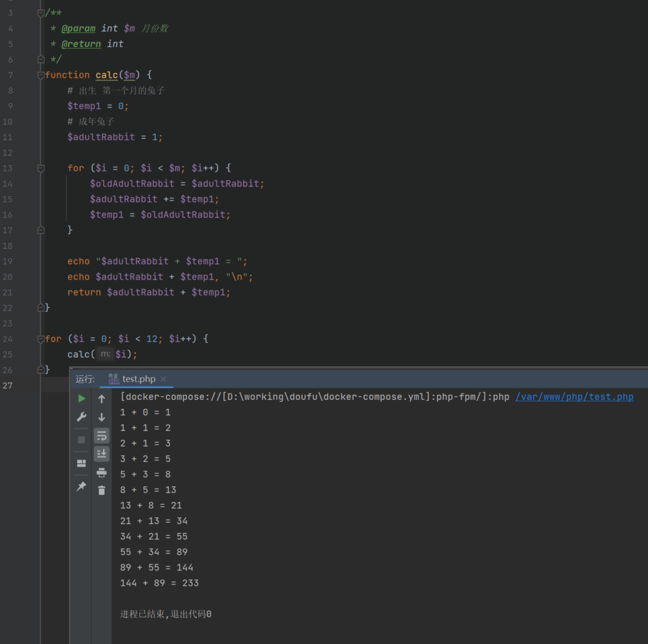The width and height of the screenshot is (648, 644).
Task: Collapse the calc function using its fold marker
Action: [x=41, y=75]
